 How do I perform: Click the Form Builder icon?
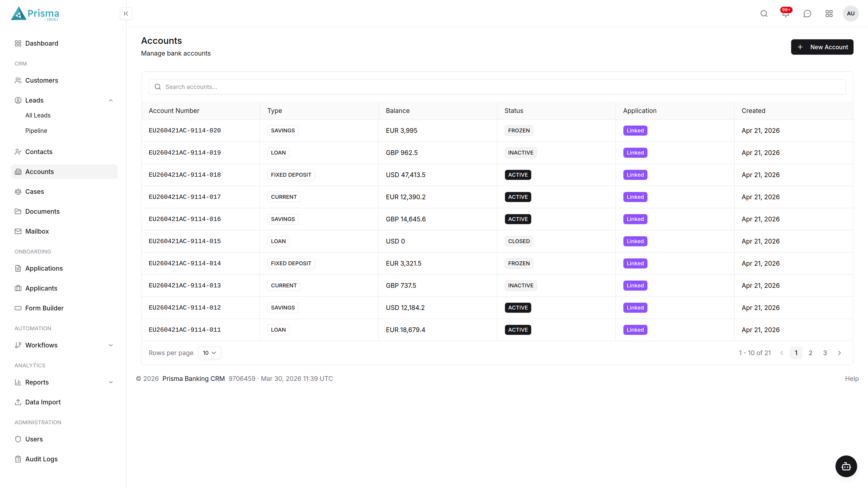click(x=18, y=308)
